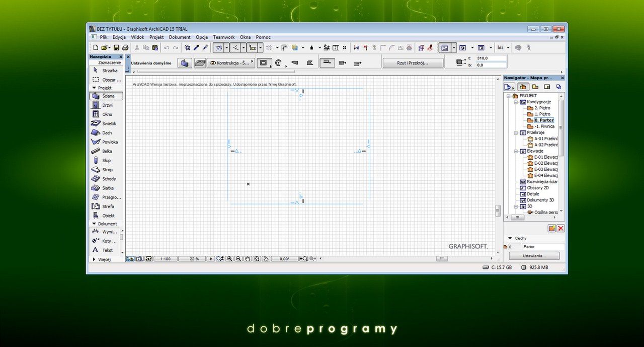Click the zoom out magnifier icon

click(x=238, y=259)
